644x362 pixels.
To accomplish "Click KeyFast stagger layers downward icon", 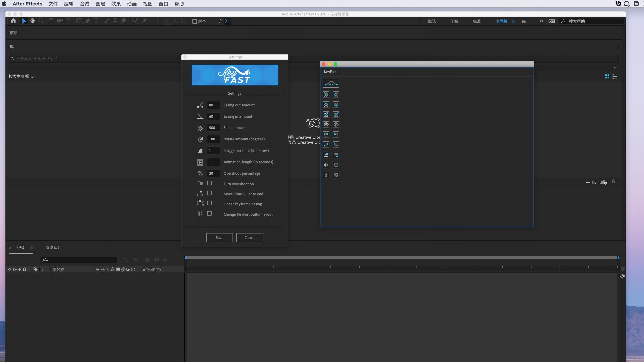I will [336, 155].
